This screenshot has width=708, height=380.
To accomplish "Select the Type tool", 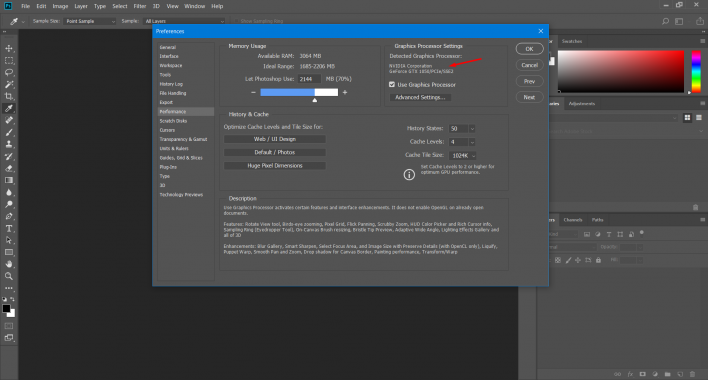I will 9,228.
